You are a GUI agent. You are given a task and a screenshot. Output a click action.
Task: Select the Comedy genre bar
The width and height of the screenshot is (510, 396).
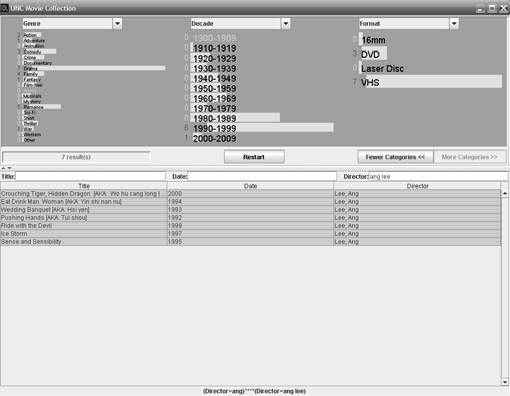tap(39, 52)
